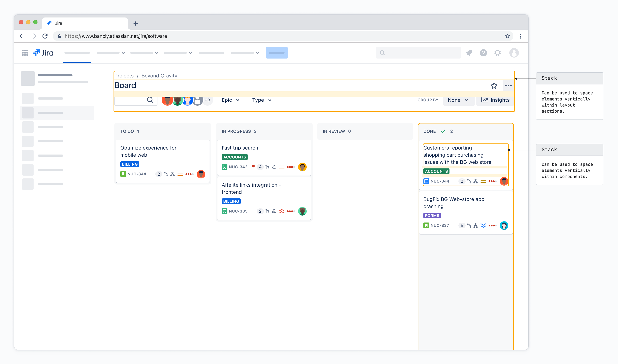
Task: Change Group By from None dropdown
Action: pyautogui.click(x=458, y=100)
